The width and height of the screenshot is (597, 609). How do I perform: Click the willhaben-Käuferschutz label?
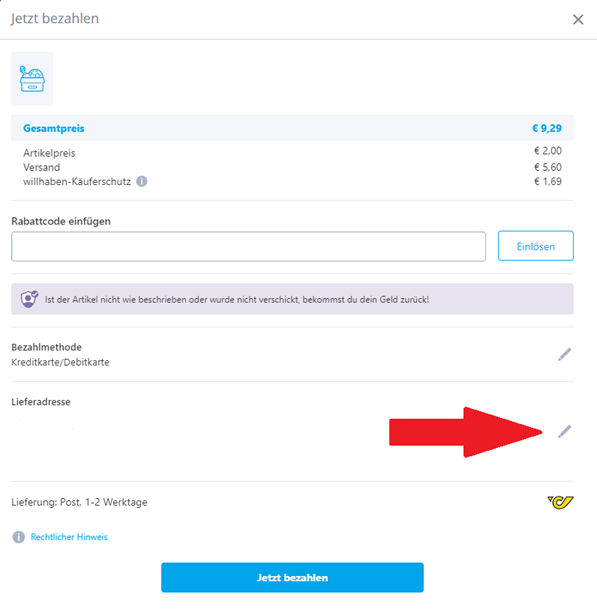pos(77,181)
